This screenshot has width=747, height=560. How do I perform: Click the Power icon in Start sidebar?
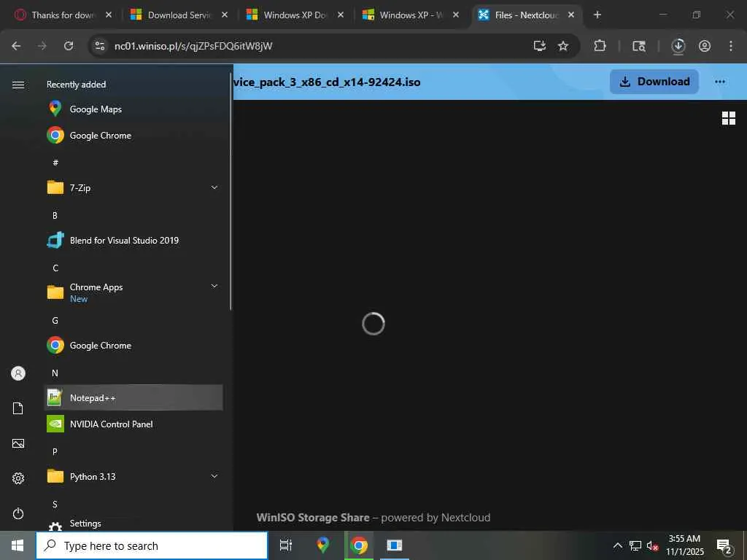(x=18, y=513)
